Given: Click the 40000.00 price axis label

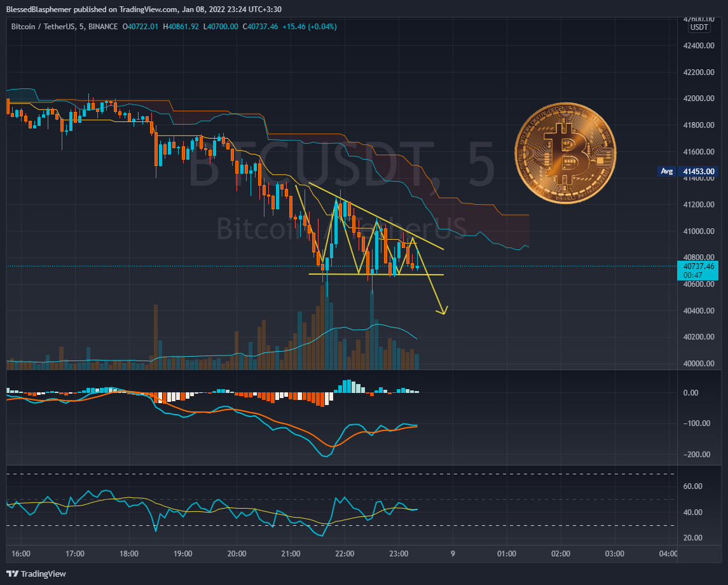Looking at the screenshot, I should (x=699, y=364).
